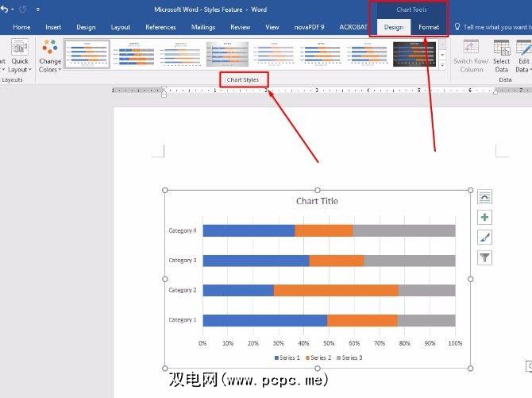Select the first chart style thumbnail

pyautogui.click(x=87, y=54)
